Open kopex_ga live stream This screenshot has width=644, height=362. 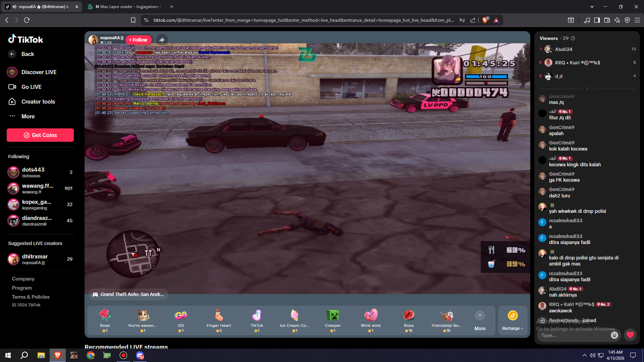click(x=40, y=204)
